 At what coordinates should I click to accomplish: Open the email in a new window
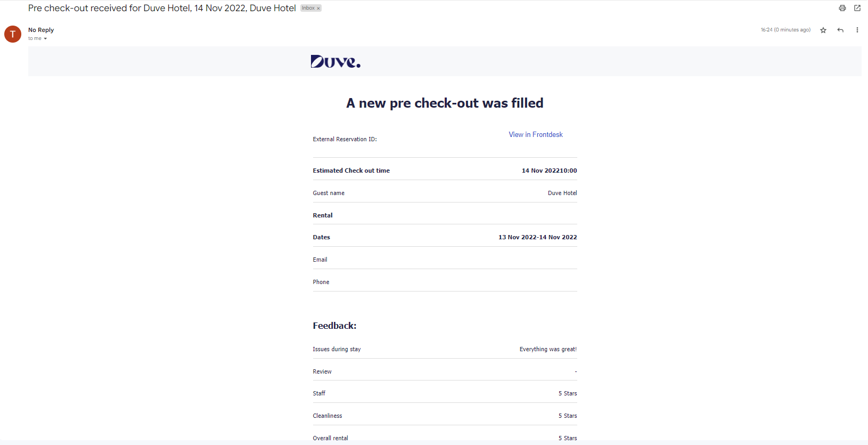pyautogui.click(x=857, y=8)
